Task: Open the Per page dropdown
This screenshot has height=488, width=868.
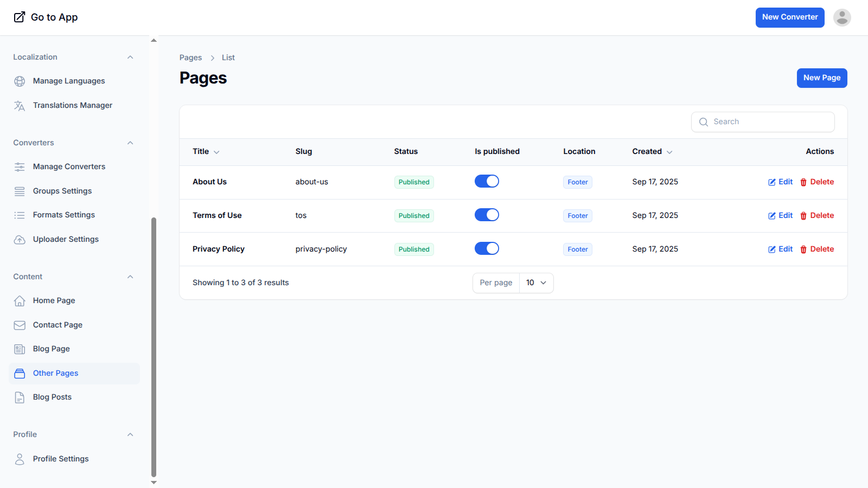Action: click(536, 283)
